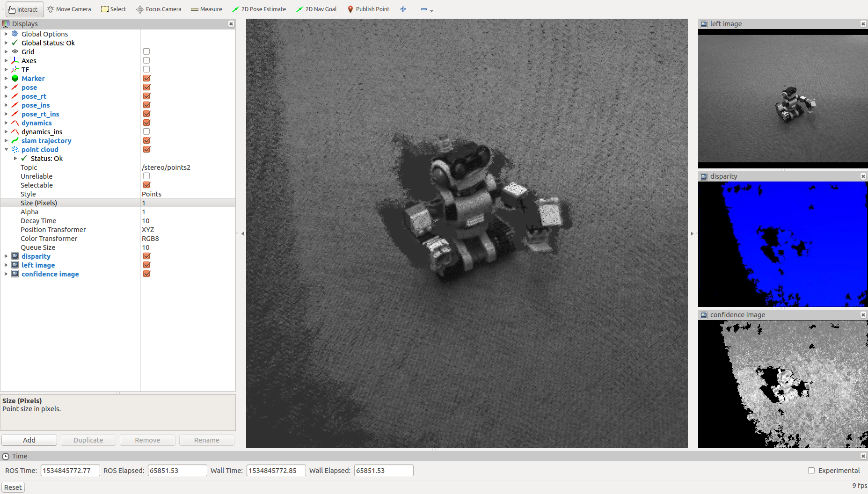Select the Publish Point tool

[x=368, y=9]
